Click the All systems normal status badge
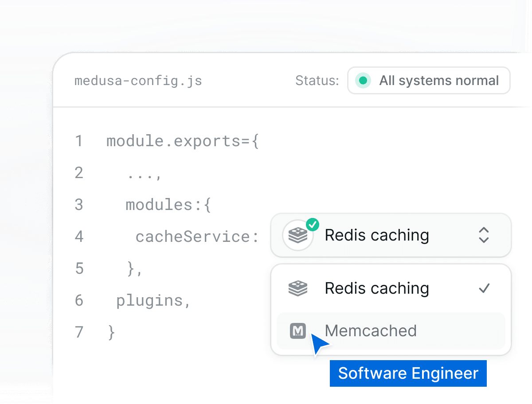 429,81
